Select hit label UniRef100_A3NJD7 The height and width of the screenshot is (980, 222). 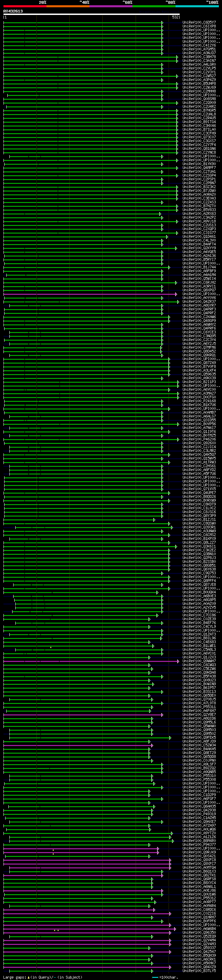click(199, 53)
